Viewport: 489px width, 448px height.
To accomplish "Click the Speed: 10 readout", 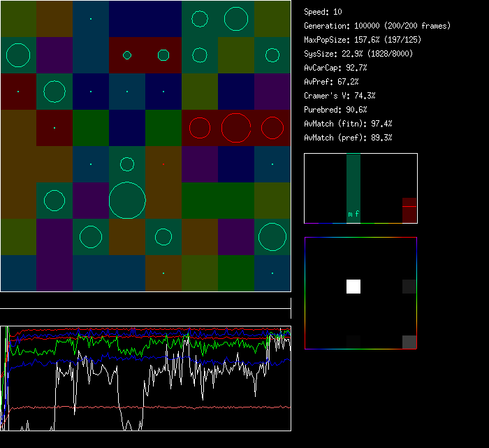I will pyautogui.click(x=323, y=12).
